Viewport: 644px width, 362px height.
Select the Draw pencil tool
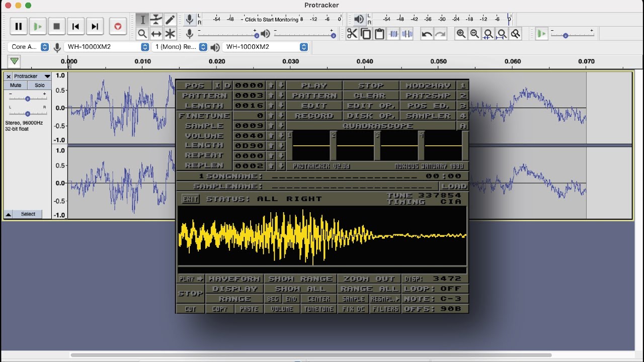coord(170,20)
